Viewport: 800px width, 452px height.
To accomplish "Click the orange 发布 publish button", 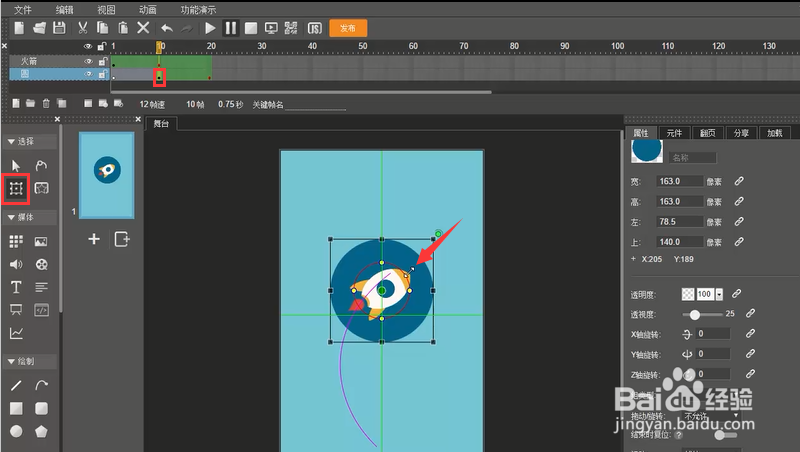I will pos(348,28).
